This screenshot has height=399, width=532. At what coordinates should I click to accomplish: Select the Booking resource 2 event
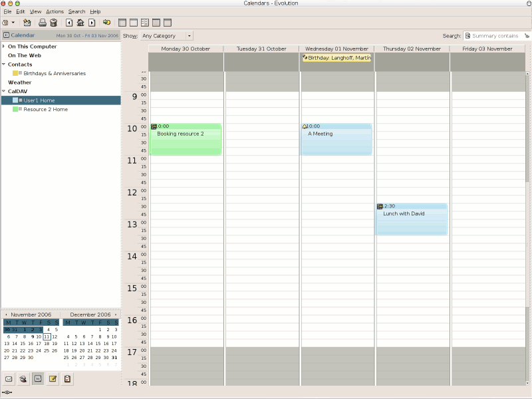(185, 140)
